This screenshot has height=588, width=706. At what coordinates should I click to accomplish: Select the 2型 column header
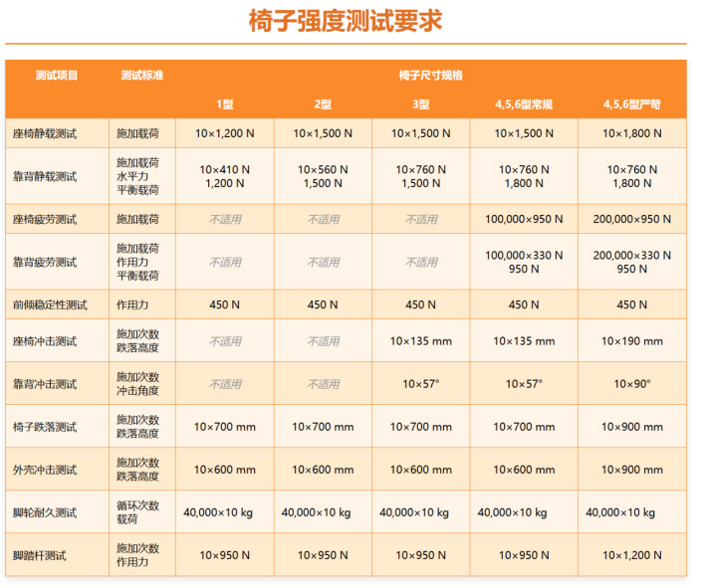point(323,104)
